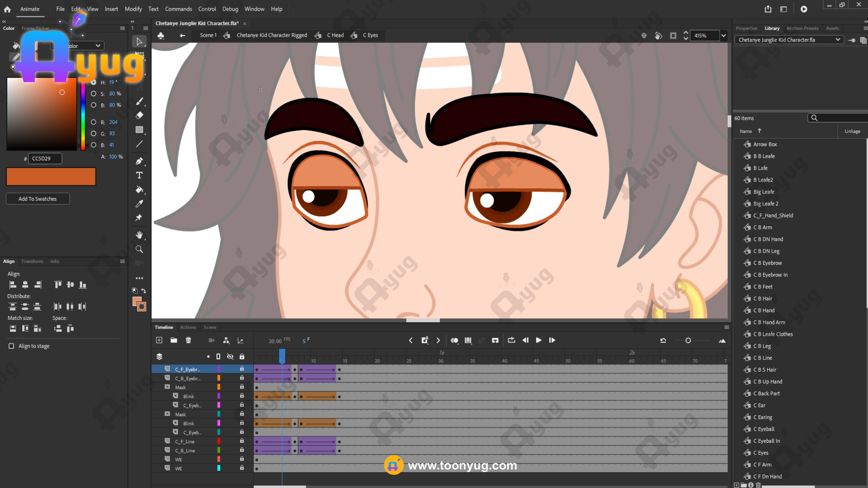Toggle Onion Skin in timeline controls
This screenshot has width=868, height=488.
click(454, 340)
